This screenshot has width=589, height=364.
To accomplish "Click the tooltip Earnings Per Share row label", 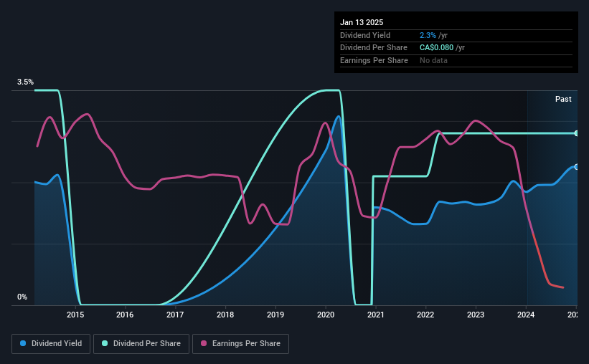I will point(374,60).
